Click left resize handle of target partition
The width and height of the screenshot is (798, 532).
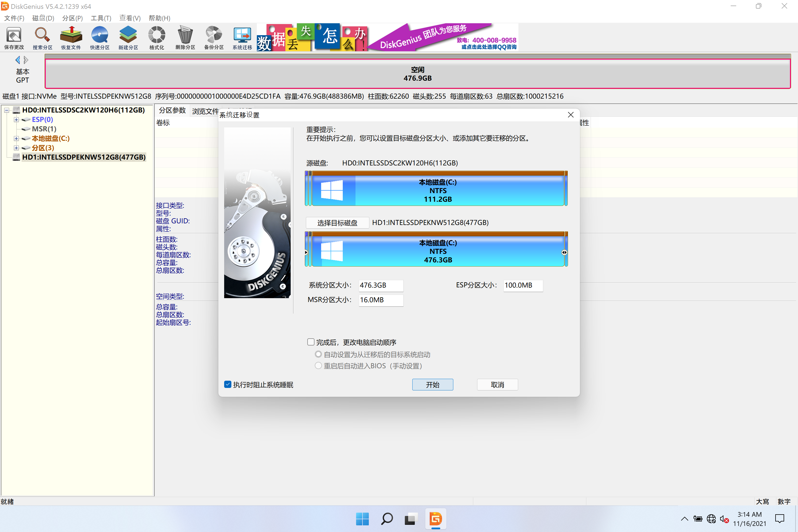click(306, 252)
